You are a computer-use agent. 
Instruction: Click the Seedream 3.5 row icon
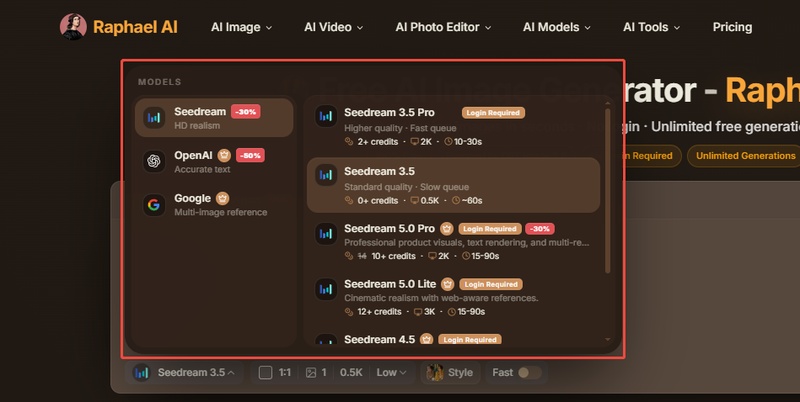coord(326,175)
